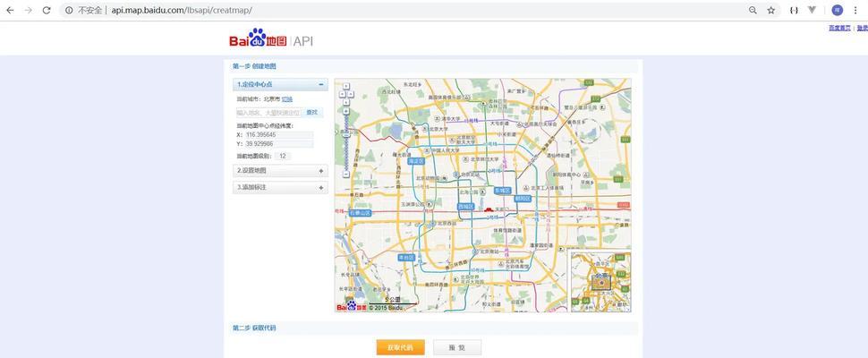
Task: Reload the page
Action: click(47, 10)
